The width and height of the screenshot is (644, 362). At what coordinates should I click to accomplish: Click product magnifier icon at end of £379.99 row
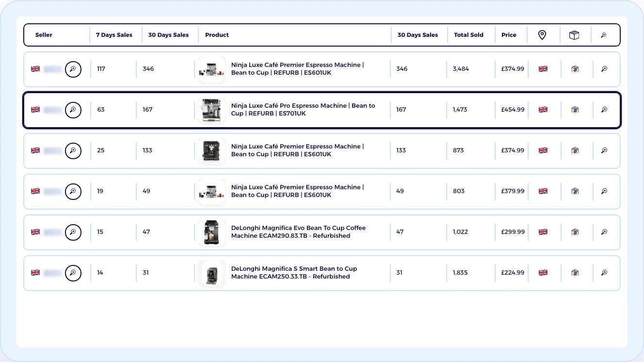coord(604,191)
